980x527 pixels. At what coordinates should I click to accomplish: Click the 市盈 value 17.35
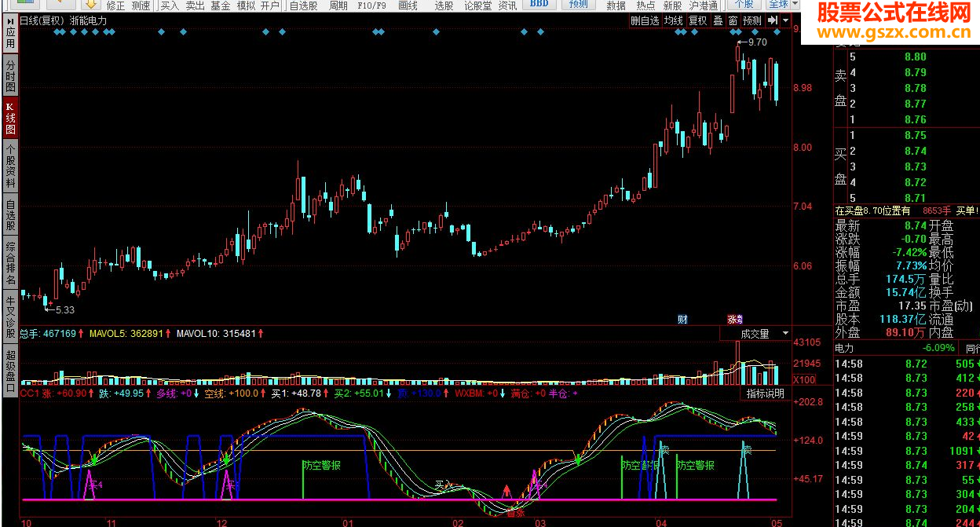click(912, 306)
